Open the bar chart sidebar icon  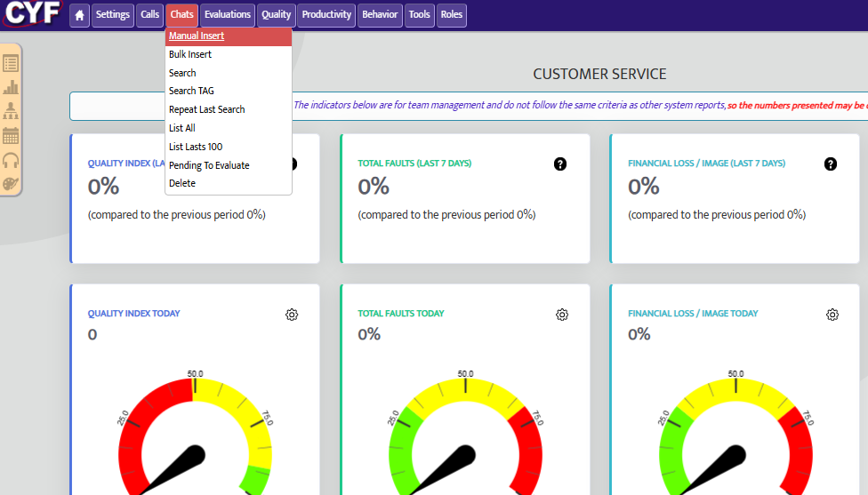tap(11, 87)
